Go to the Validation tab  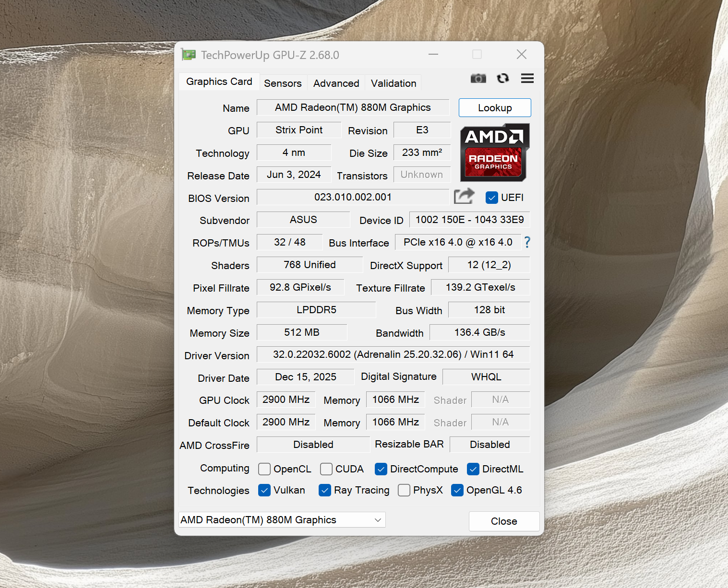[393, 83]
